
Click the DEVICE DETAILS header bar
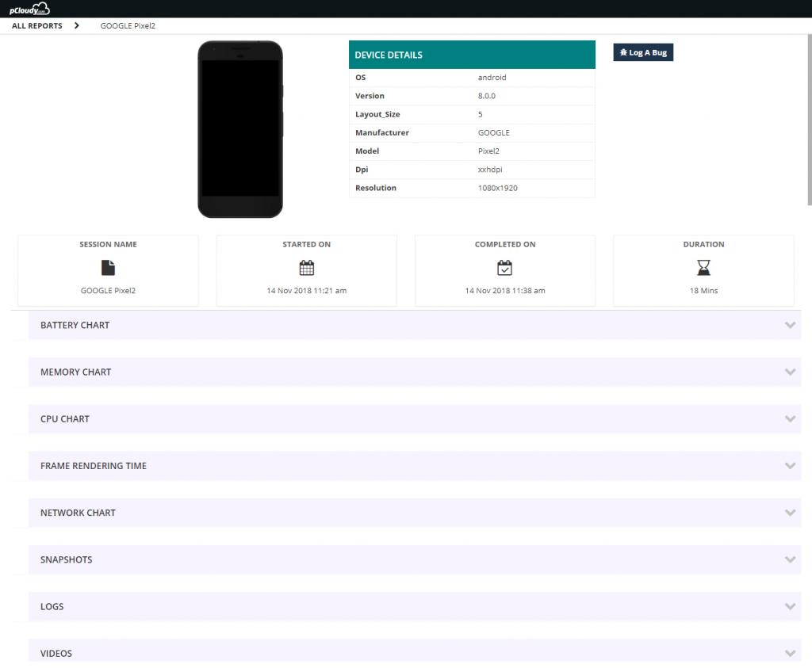click(x=472, y=55)
